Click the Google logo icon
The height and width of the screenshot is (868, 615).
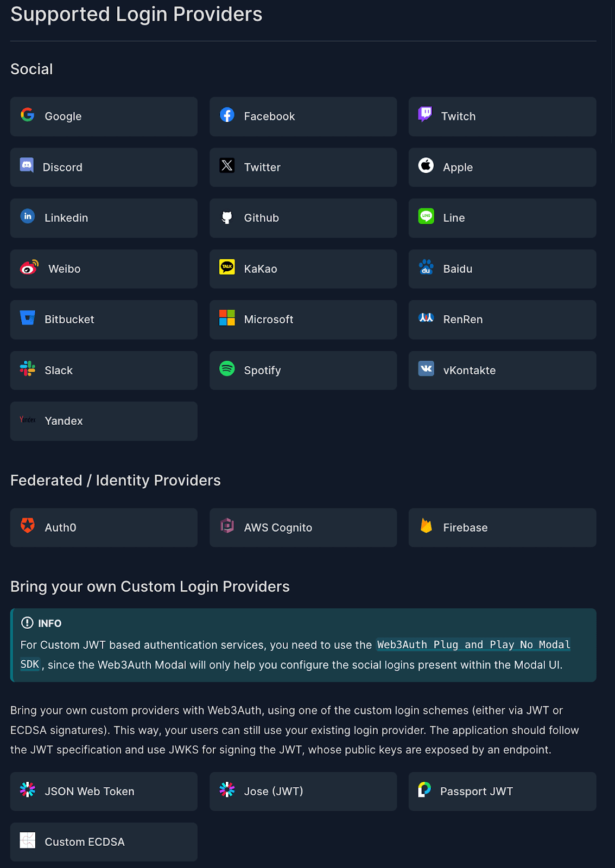[x=28, y=115]
